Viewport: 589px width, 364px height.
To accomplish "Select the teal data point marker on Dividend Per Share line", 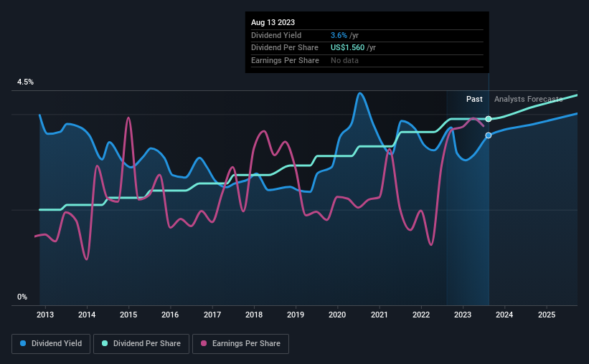I will pyautogui.click(x=489, y=119).
